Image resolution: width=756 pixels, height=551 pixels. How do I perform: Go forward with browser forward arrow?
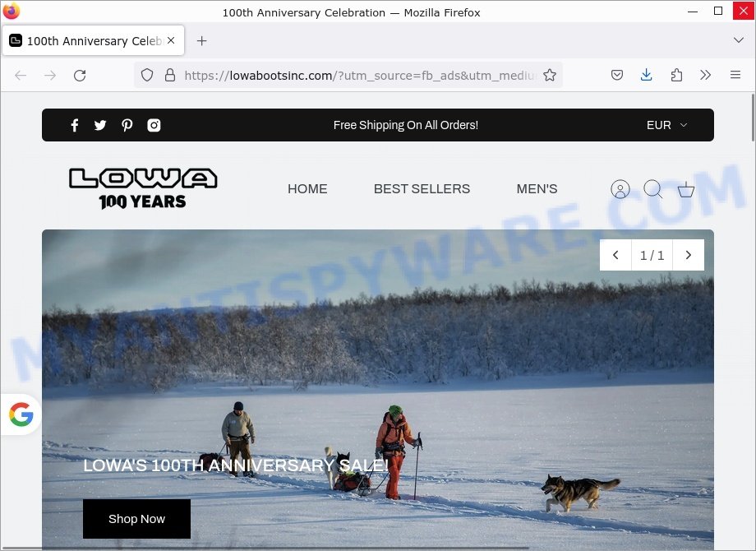50,76
